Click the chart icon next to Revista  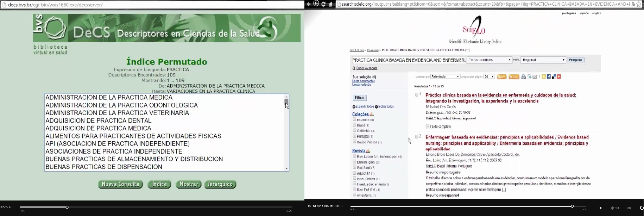[x=368, y=151]
